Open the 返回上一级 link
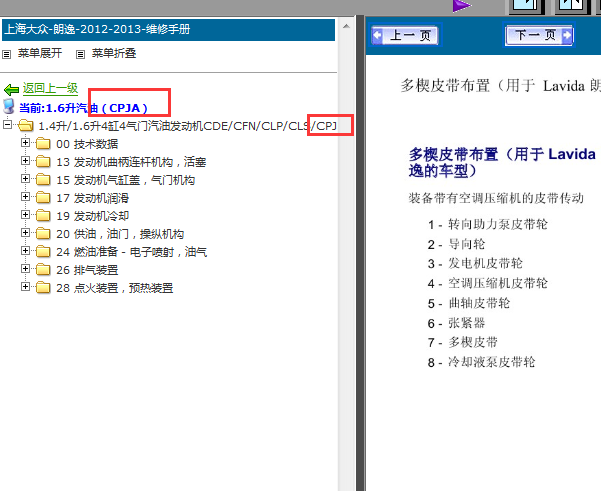The width and height of the screenshot is (601, 491). pos(50,89)
